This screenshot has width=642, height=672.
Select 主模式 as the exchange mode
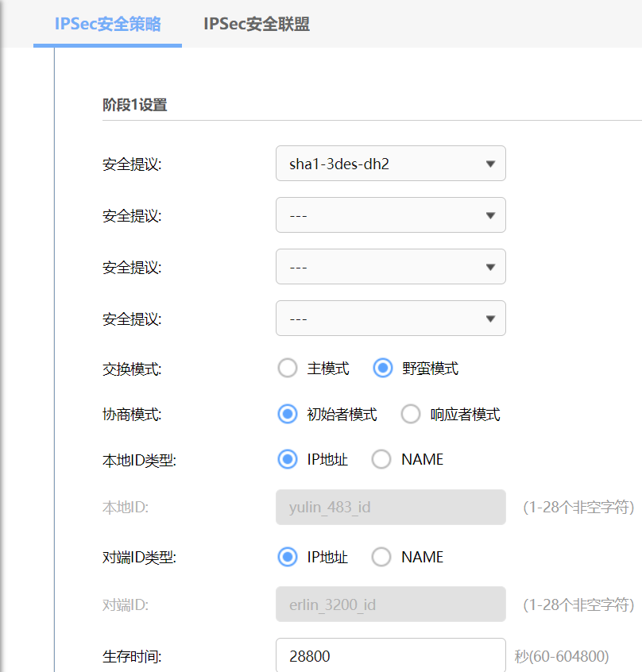(287, 369)
